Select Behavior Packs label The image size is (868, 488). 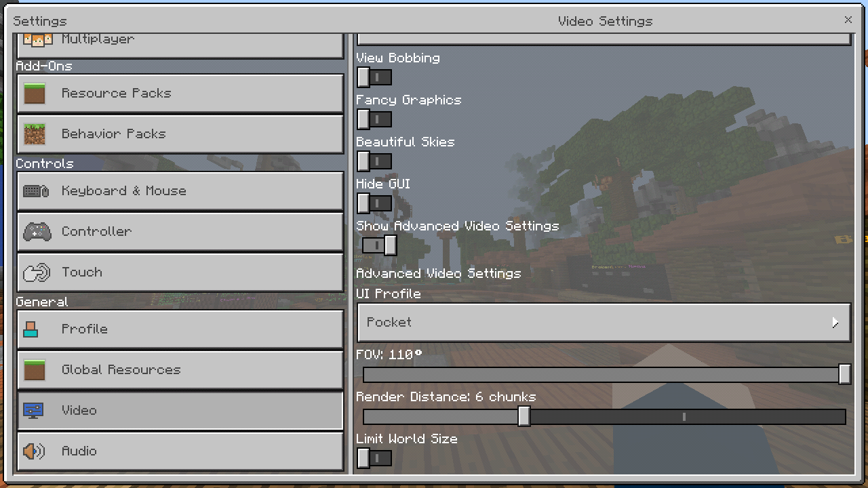tap(113, 134)
